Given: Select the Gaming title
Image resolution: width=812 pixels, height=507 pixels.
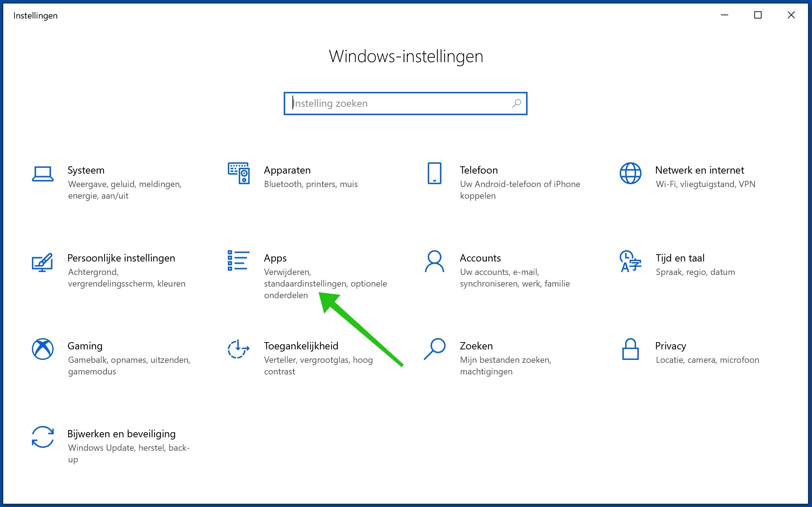Looking at the screenshot, I should tap(85, 346).
